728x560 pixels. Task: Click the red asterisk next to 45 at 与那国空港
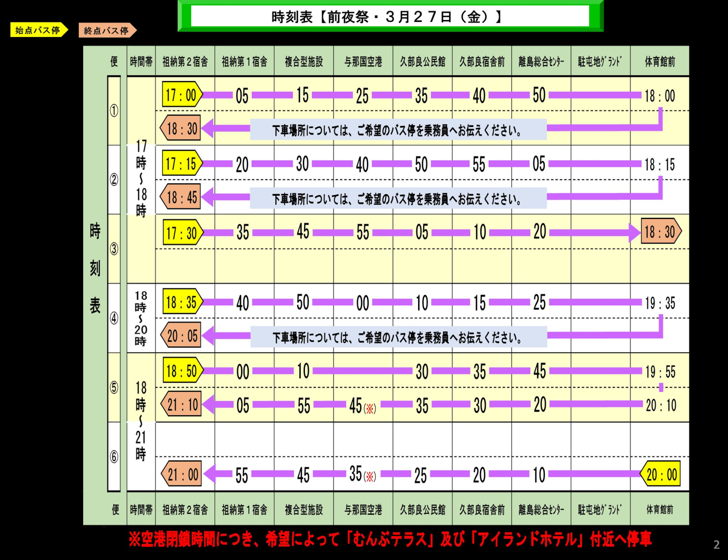370,408
